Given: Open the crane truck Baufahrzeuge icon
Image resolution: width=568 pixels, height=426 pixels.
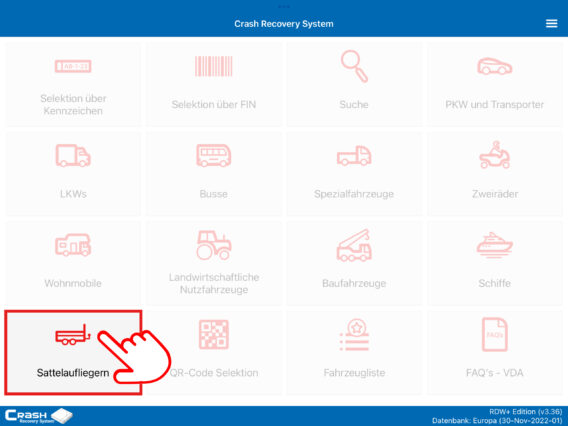Looking at the screenshot, I should 354,245.
